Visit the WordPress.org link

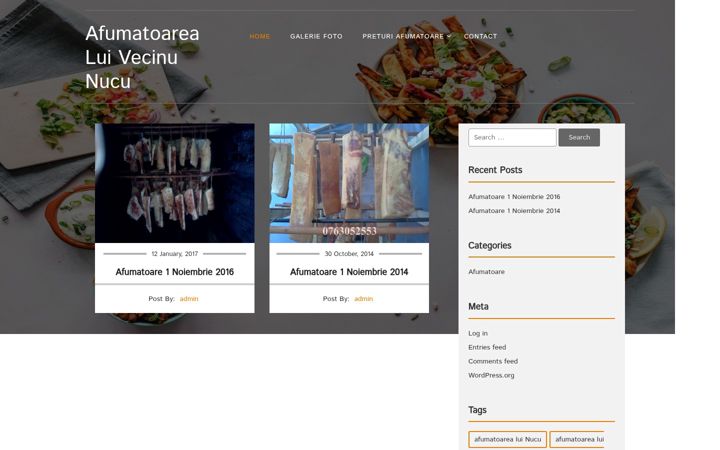point(491,375)
